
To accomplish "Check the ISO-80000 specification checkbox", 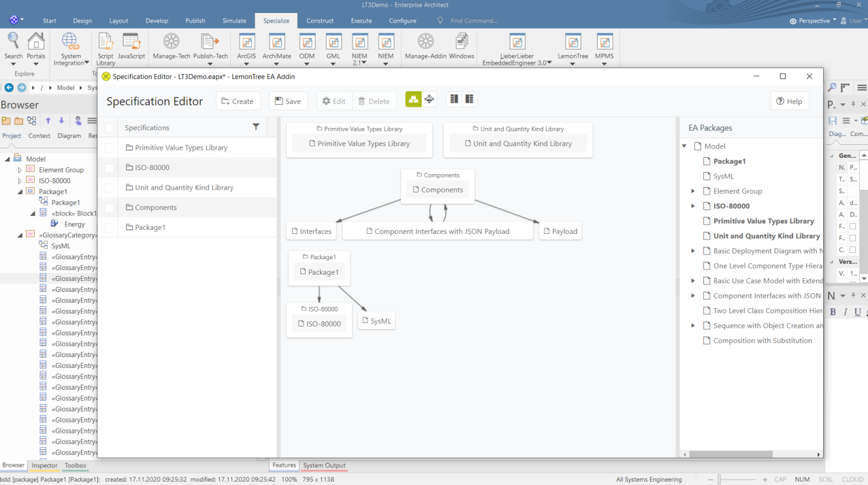I will point(109,167).
